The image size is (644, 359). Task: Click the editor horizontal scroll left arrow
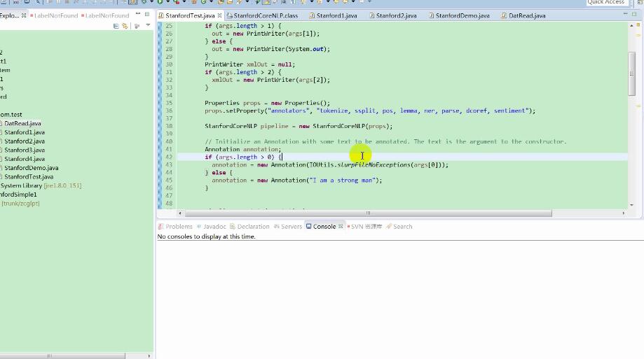pos(180,213)
